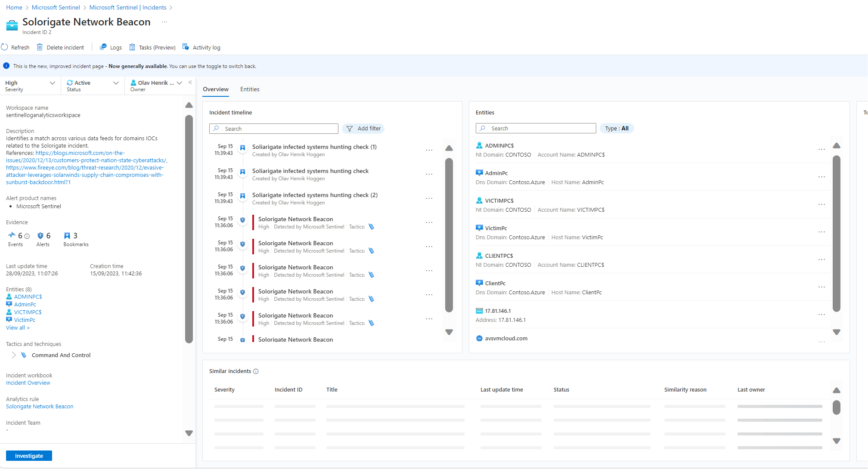Open Tasks (Preview) from toolbar
The width and height of the screenshot is (868, 469).
point(152,47)
